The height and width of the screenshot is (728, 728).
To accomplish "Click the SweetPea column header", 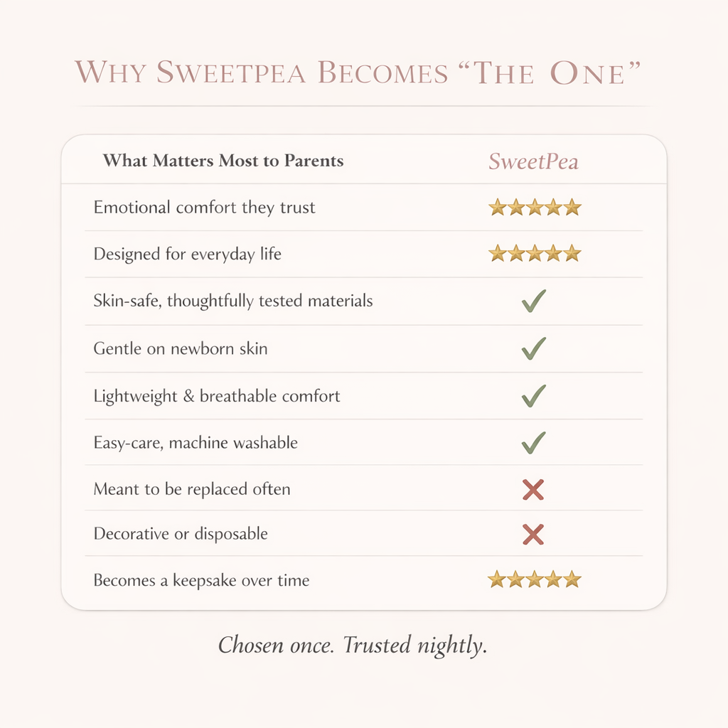I will click(x=533, y=161).
